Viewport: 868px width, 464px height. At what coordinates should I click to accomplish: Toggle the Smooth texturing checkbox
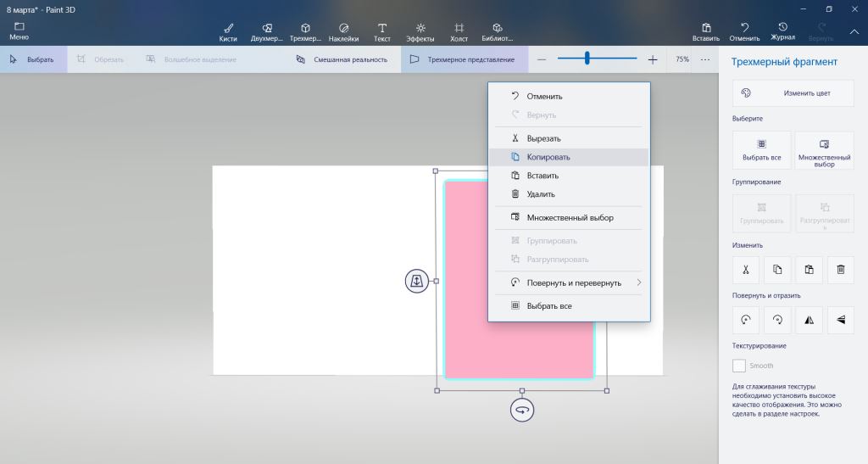point(739,366)
